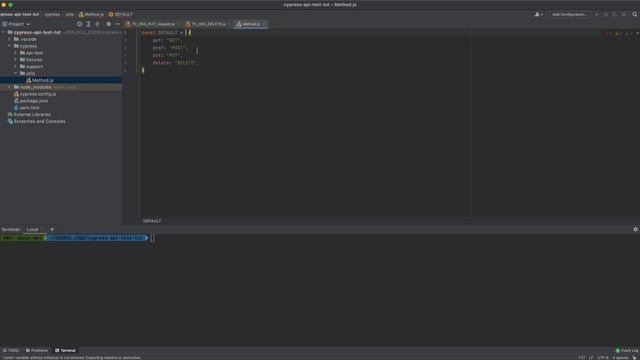This screenshot has width=640, height=360.
Task: Click the macOS yellow minimize window button
Action: pyautogui.click(x=4, y=4)
